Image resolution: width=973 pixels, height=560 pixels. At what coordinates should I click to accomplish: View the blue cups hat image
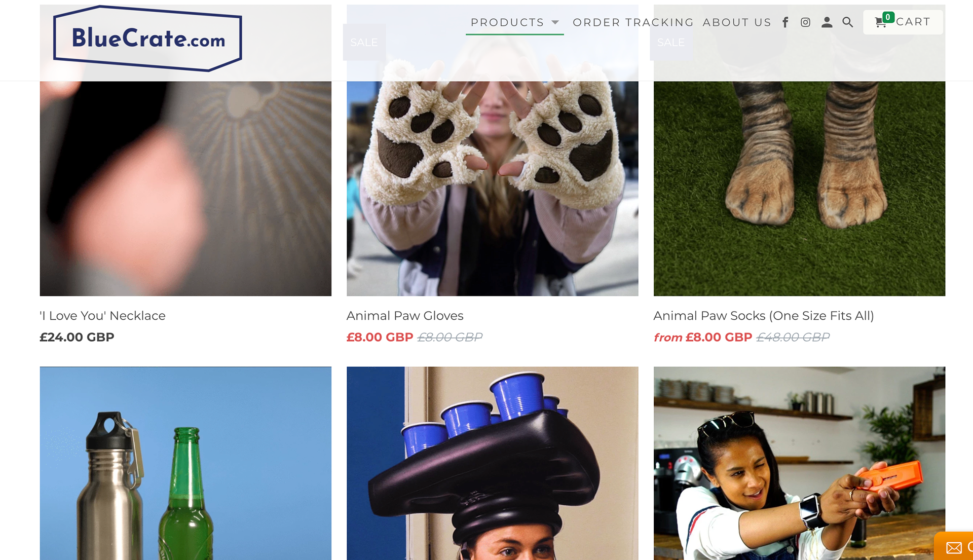(492, 463)
